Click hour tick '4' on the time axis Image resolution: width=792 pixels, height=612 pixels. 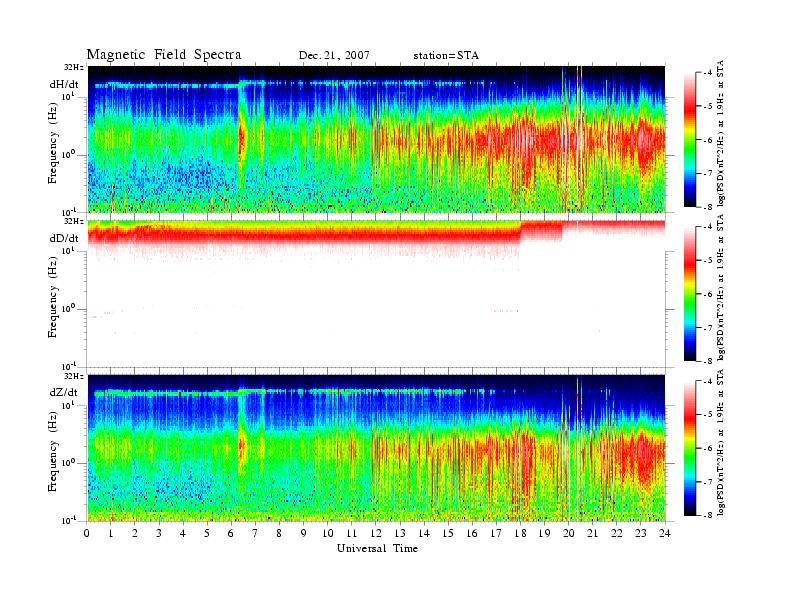tap(183, 534)
